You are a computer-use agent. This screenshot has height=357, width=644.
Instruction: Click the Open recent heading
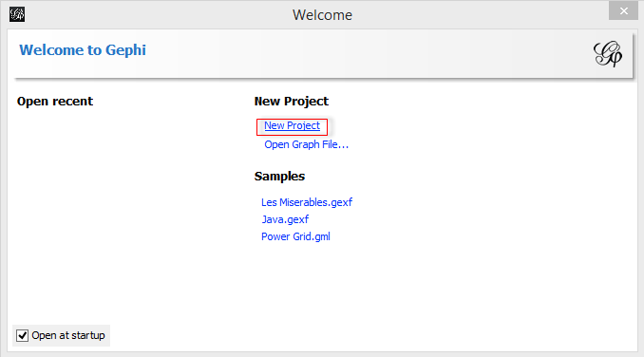coord(55,102)
